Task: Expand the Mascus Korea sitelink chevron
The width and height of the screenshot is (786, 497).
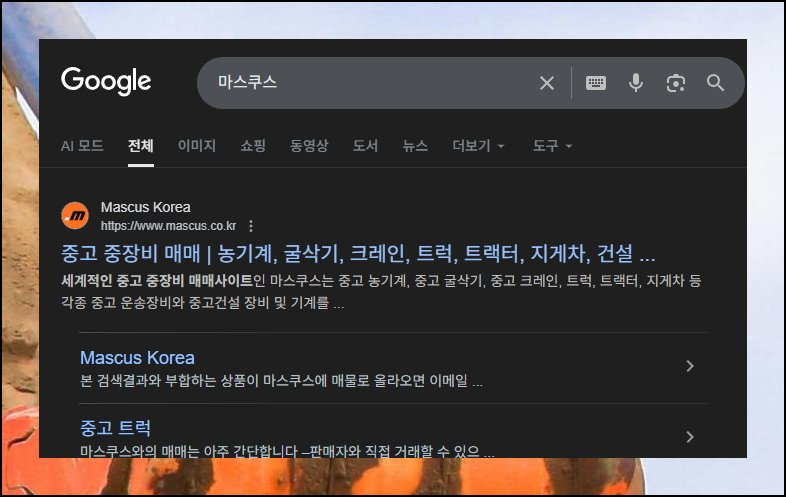Action: coord(690,366)
